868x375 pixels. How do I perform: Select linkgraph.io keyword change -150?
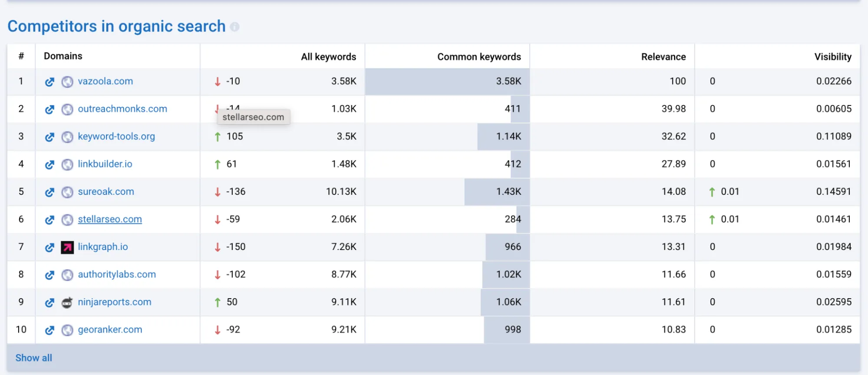pyautogui.click(x=236, y=247)
